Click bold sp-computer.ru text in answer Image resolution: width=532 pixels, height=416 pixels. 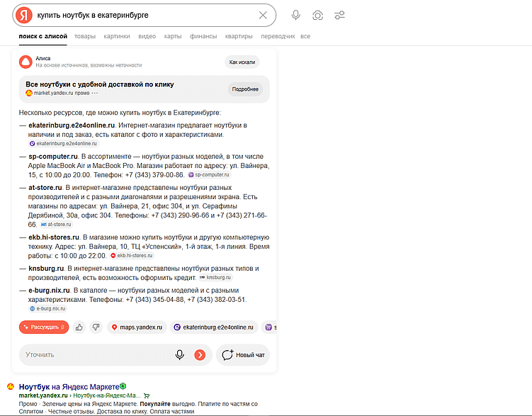tap(53, 157)
